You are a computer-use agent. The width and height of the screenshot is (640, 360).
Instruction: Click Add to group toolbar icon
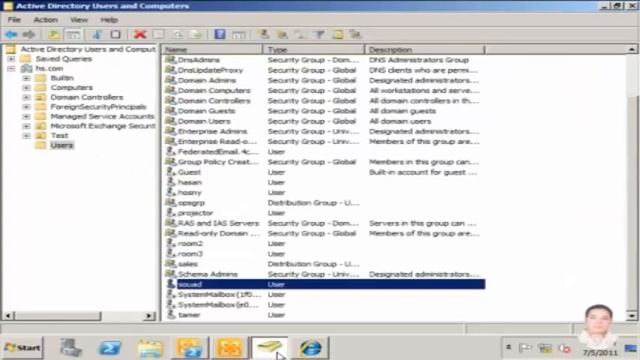[356, 35]
